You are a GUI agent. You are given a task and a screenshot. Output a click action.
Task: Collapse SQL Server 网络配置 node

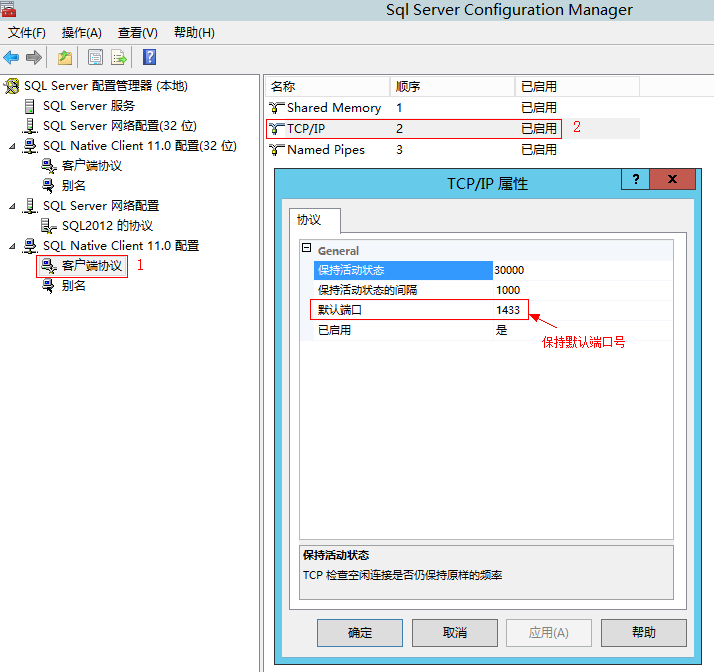[13, 206]
